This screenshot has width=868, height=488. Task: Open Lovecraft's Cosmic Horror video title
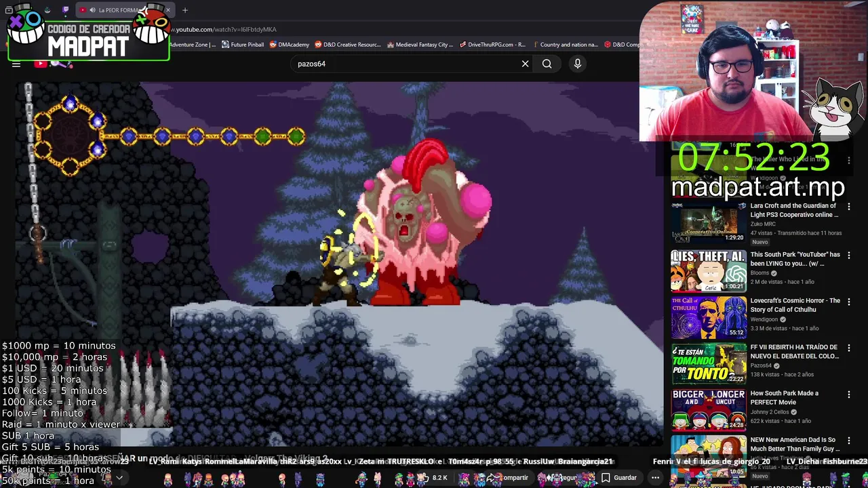tap(795, 305)
